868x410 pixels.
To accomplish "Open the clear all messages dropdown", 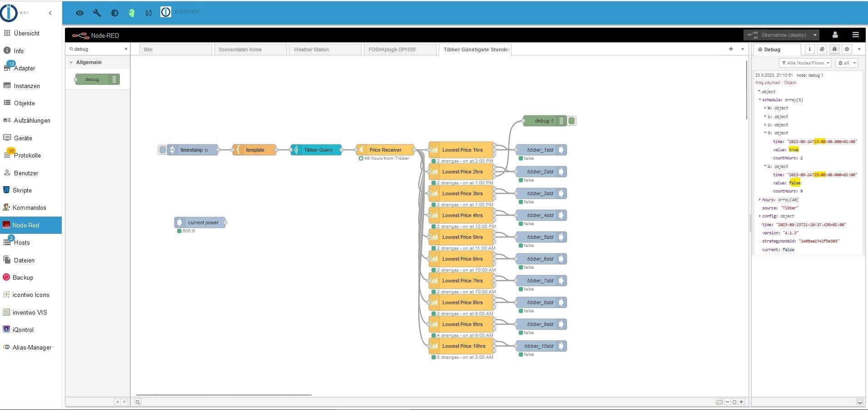I will pyautogui.click(x=847, y=63).
